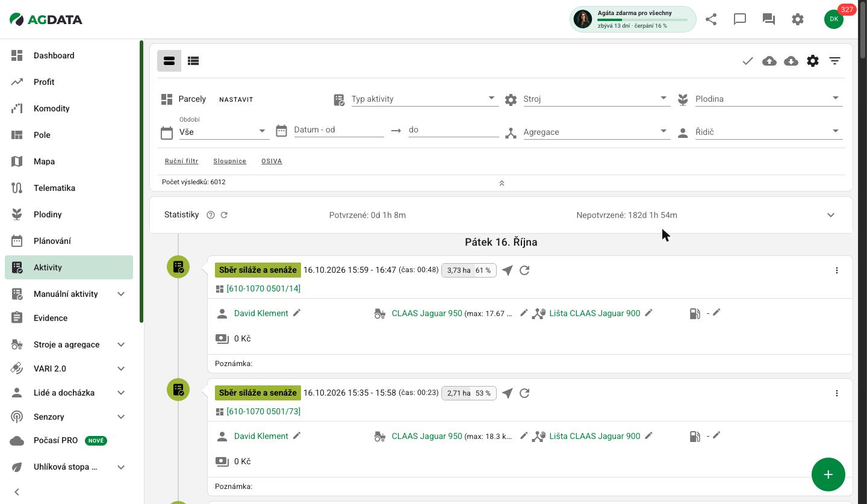Open parcel link [610-1070 0501/14]
This screenshot has height=504, width=867.
tap(264, 288)
